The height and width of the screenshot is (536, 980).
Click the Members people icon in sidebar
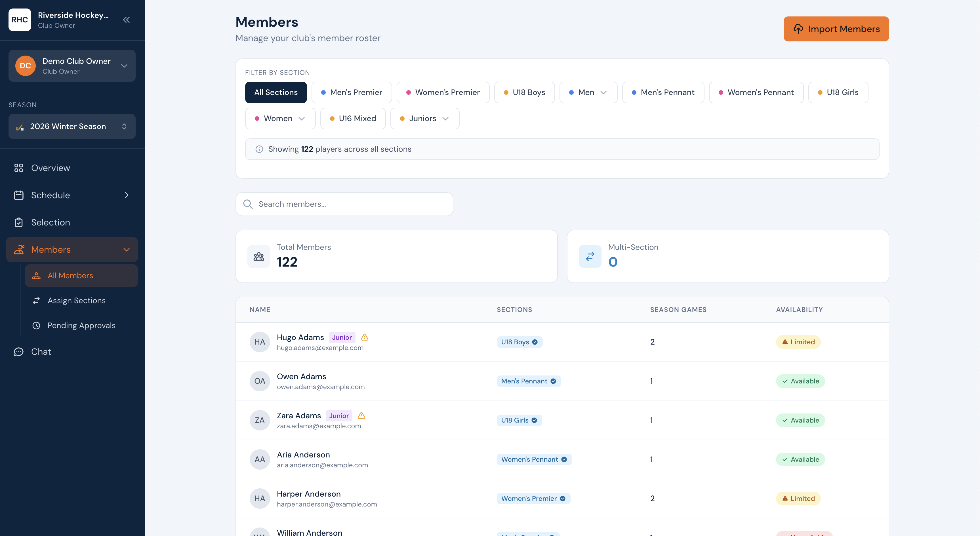[19, 250]
